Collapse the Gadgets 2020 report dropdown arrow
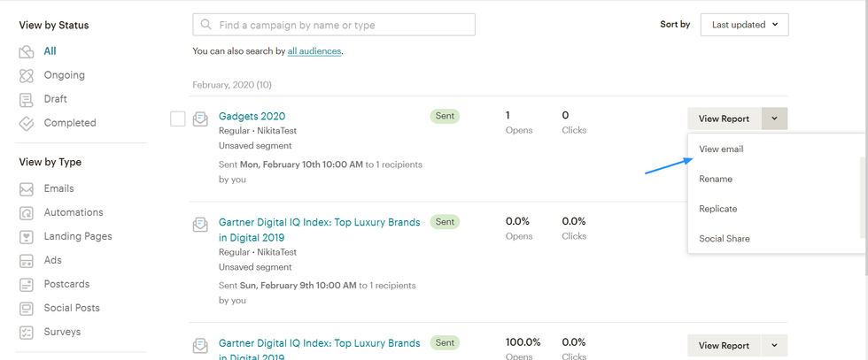Screen dimensions: 868x360 (x=774, y=119)
